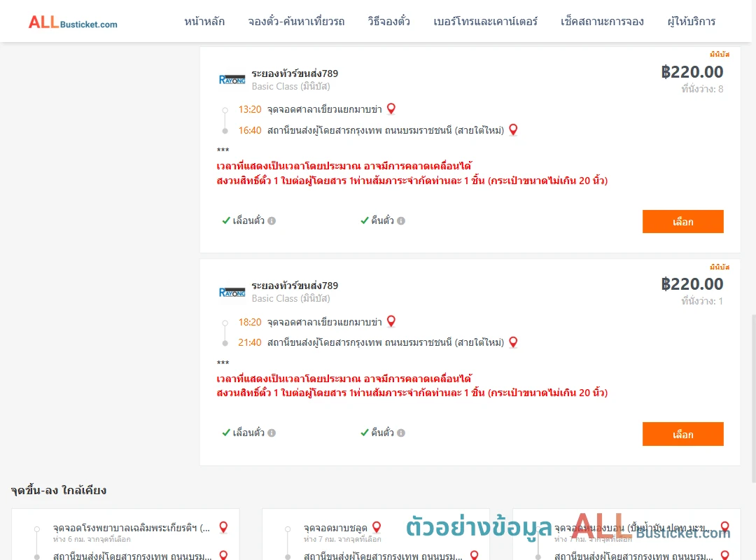Click info icon next to เลื่อนตั๋ว in 18:20 trip
The image size is (756, 560).
[272, 433]
